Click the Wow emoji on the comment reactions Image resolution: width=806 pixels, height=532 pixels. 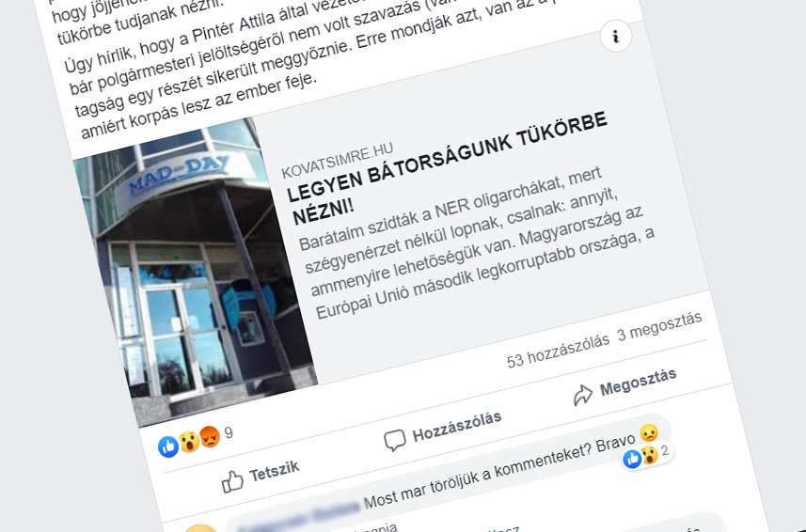649,455
